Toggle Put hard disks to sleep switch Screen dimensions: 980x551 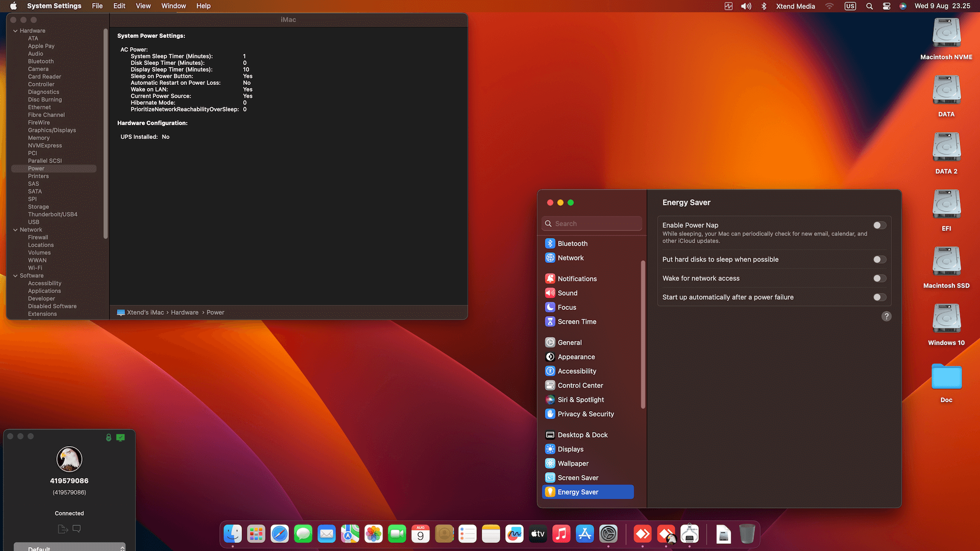tap(879, 260)
